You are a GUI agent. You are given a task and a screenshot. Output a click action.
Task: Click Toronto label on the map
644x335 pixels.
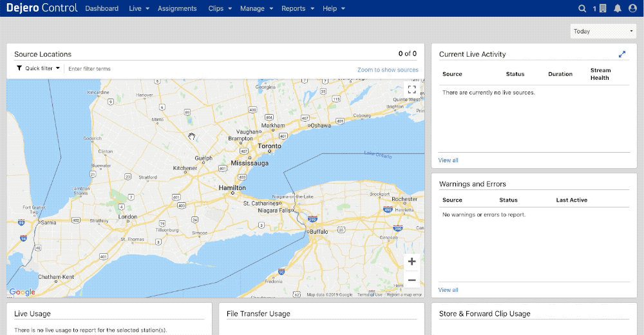(269, 146)
